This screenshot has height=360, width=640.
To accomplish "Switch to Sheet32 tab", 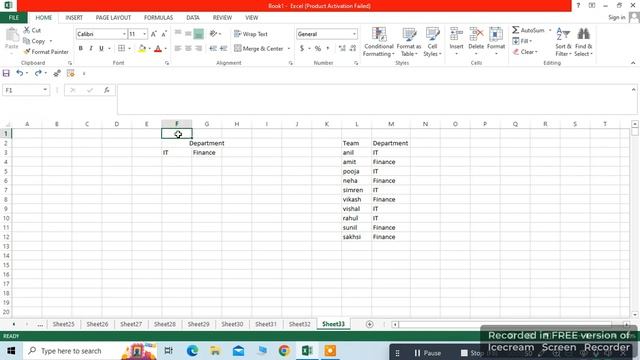I will pos(300,324).
